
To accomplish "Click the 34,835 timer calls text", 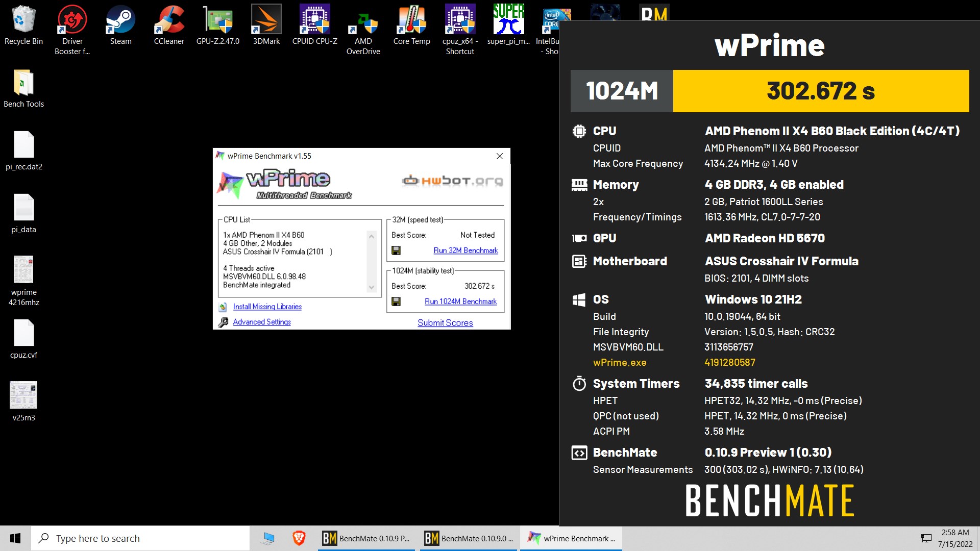I will 756,384.
